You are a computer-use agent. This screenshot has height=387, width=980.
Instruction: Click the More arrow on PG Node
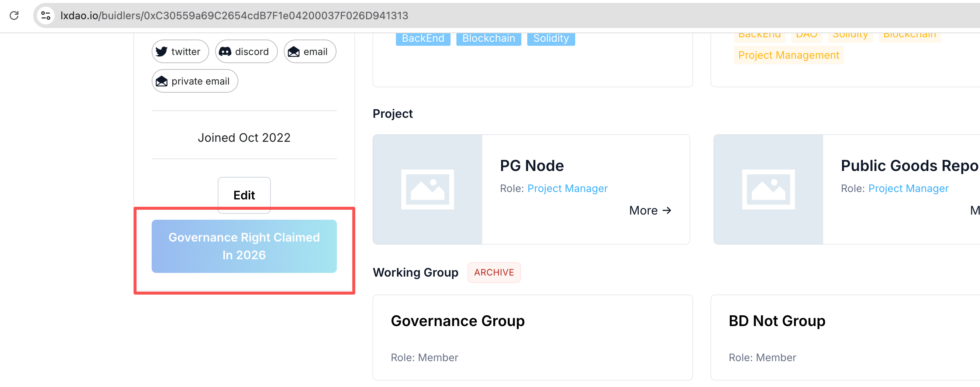click(650, 210)
